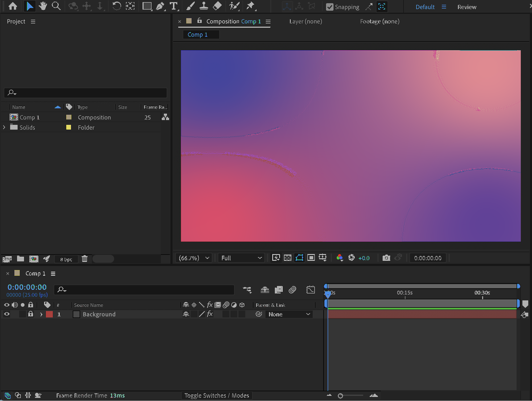Toggle the transparency grid icon
Image resolution: width=532 pixels, height=401 pixels.
(x=287, y=258)
